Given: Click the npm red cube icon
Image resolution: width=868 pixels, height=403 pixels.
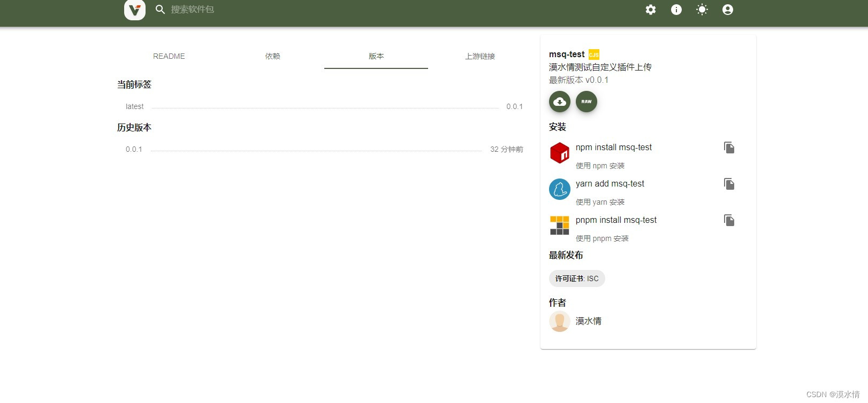Looking at the screenshot, I should (x=560, y=153).
